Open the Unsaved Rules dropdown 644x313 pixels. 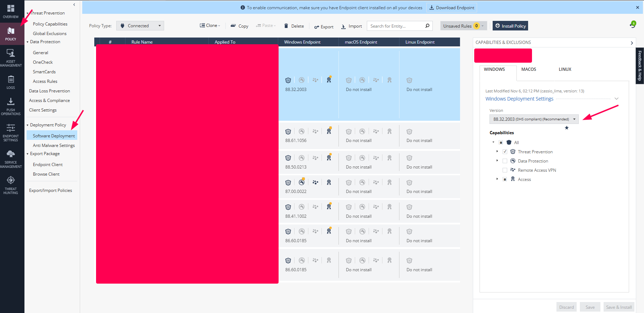click(464, 26)
